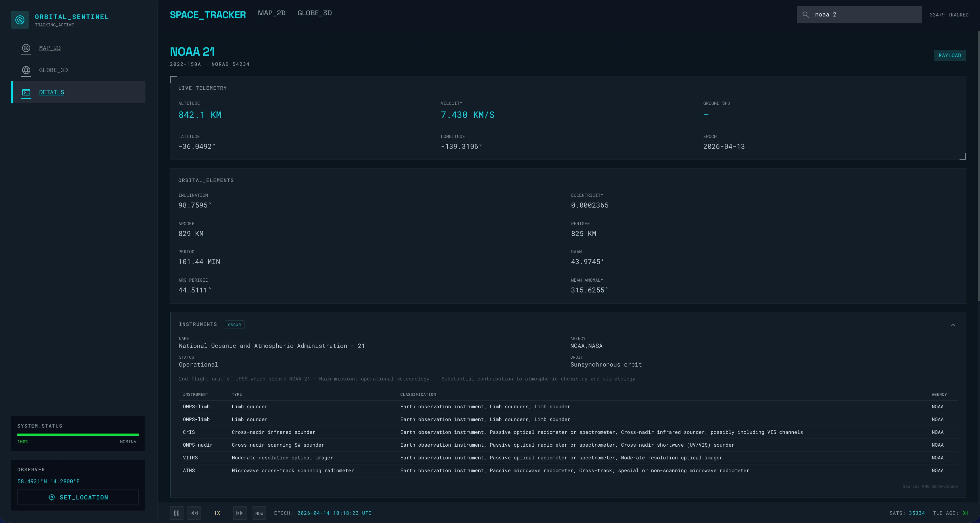Viewport: 980px width, 523px height.
Task: Click the MAP_2D radar icon in sidebar
Action: (x=26, y=48)
